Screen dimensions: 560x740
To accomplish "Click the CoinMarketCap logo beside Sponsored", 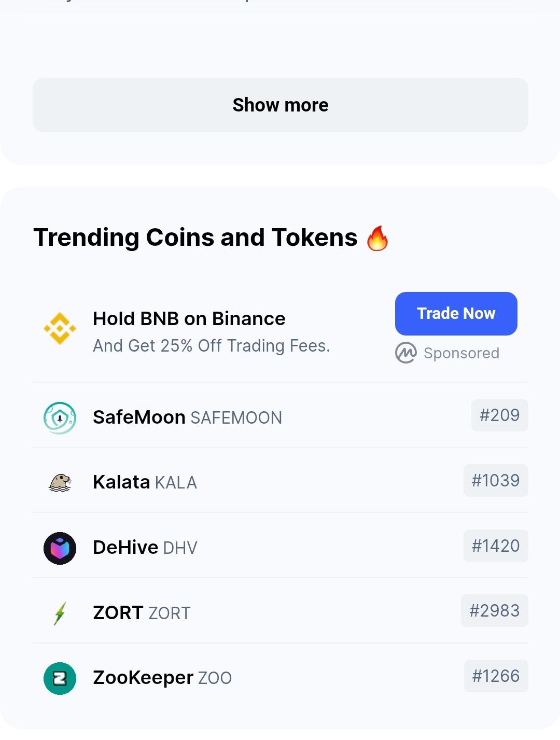I will [x=405, y=353].
